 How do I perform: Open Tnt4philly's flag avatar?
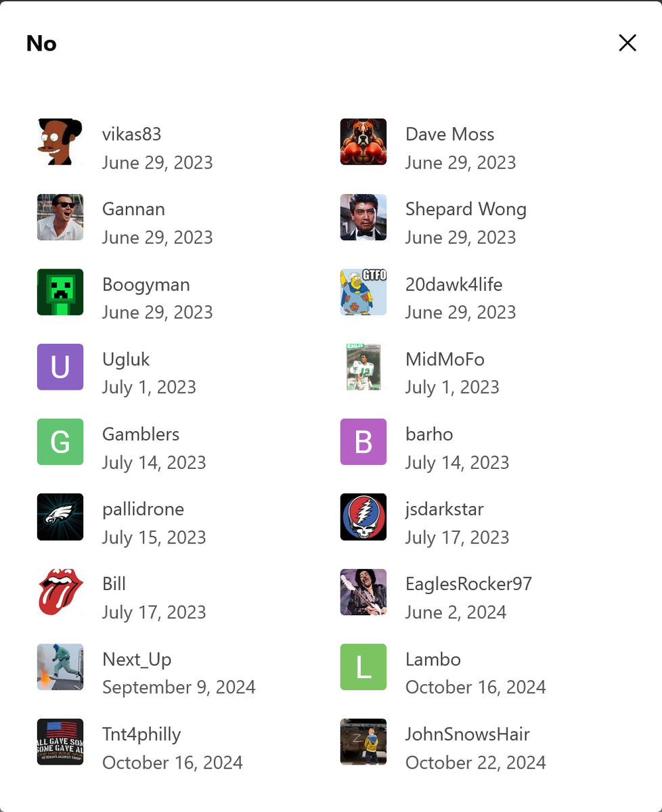[x=60, y=742]
